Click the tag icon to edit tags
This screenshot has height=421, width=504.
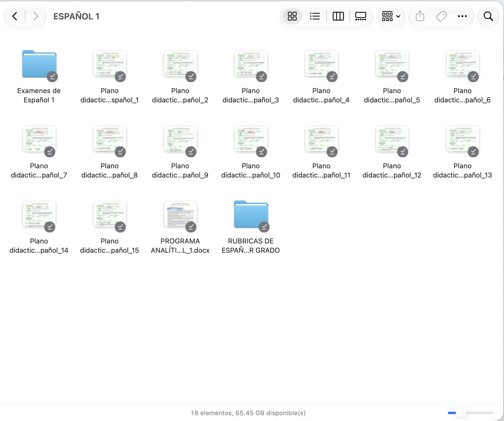point(441,16)
